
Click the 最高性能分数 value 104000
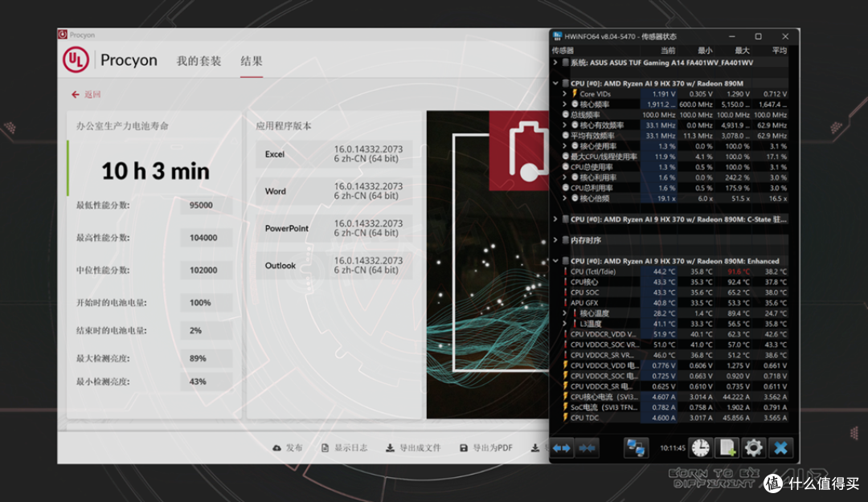click(x=206, y=238)
